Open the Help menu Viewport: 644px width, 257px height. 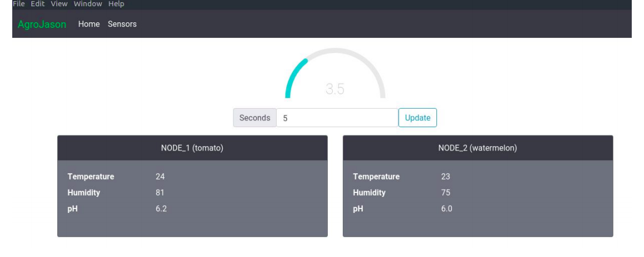(x=116, y=4)
